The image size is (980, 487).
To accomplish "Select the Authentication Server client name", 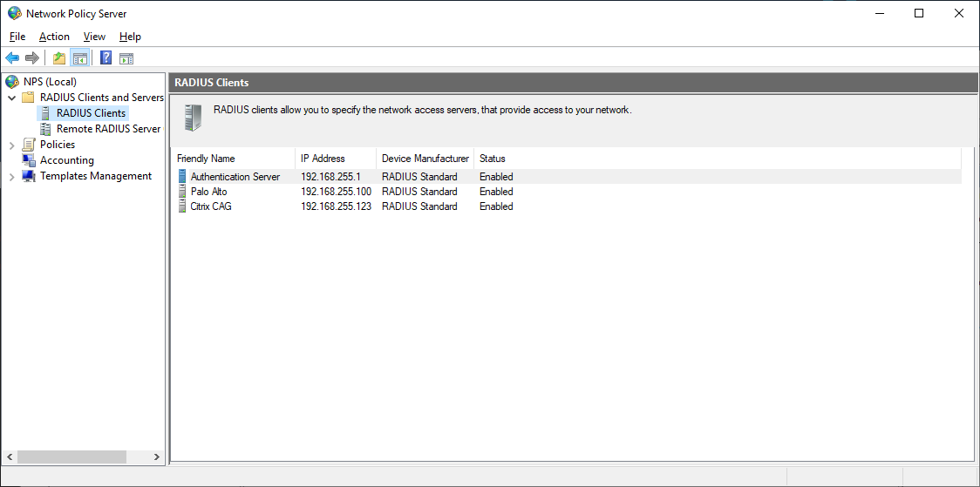I will coord(235,177).
